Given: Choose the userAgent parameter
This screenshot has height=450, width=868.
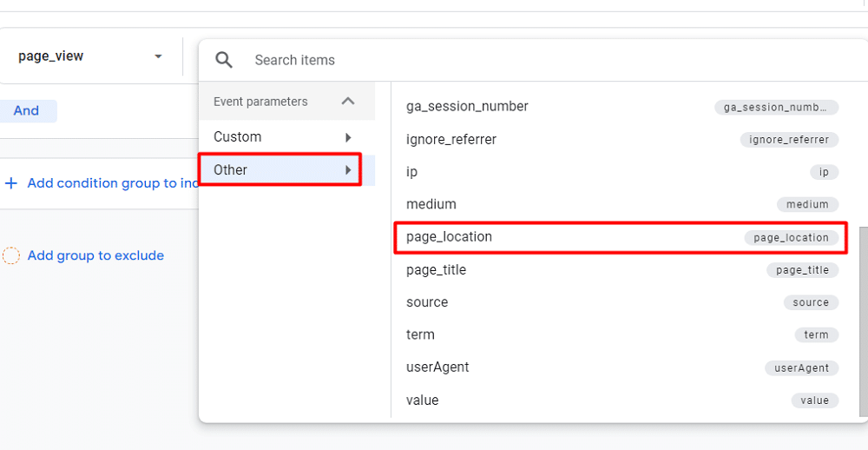Looking at the screenshot, I should pyautogui.click(x=437, y=367).
